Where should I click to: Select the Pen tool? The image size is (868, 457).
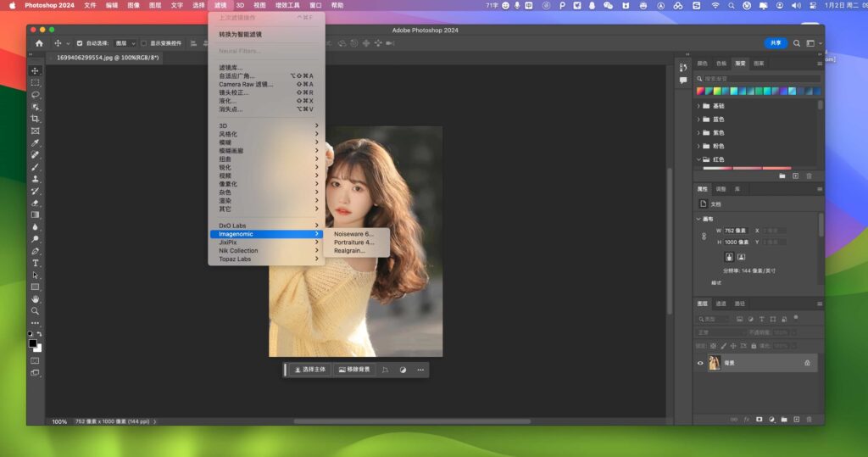coord(35,251)
